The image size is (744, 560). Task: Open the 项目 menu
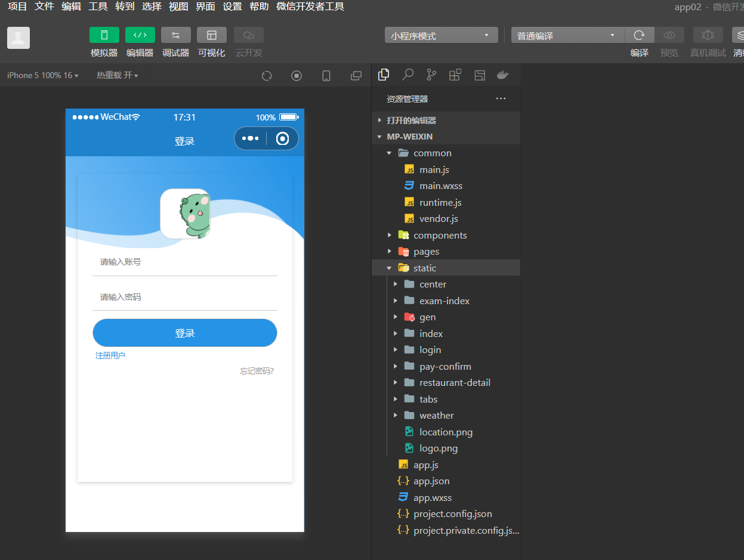pyautogui.click(x=17, y=7)
